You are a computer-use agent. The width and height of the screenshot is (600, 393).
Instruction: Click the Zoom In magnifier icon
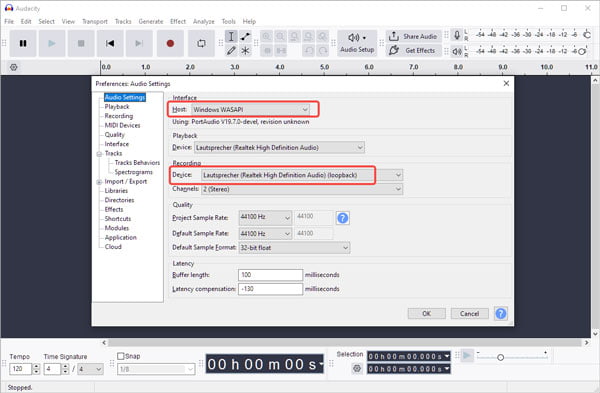pyautogui.click(x=267, y=37)
